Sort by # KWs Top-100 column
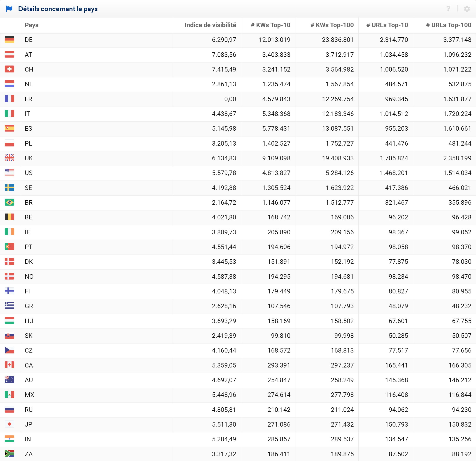The image size is (476, 461). pos(332,25)
